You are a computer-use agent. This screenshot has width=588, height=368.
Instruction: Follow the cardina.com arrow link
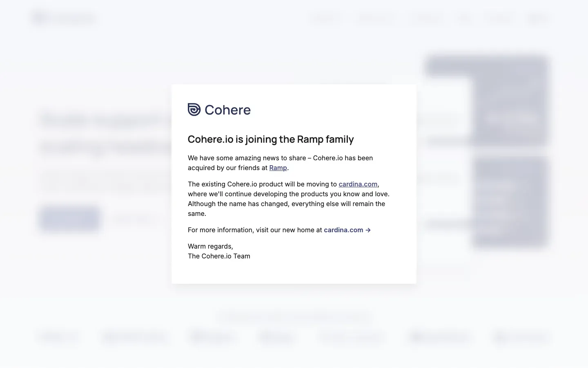pyautogui.click(x=347, y=230)
